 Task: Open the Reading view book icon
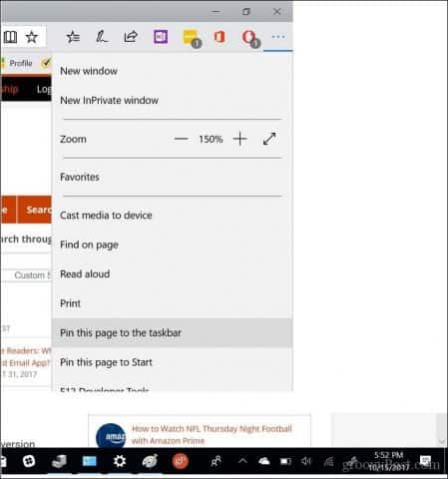(x=10, y=37)
